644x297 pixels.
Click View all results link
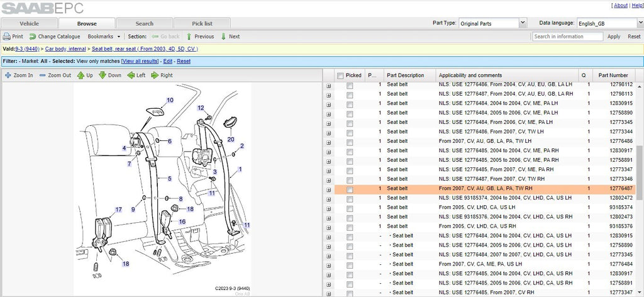click(140, 61)
